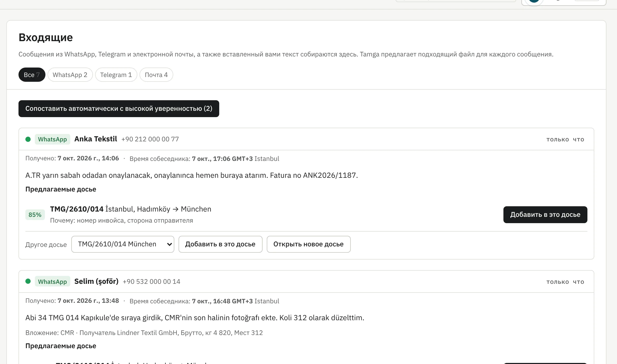Click the green status dot of Anka Tekstil
The height and width of the screenshot is (364, 617).
[x=28, y=139]
